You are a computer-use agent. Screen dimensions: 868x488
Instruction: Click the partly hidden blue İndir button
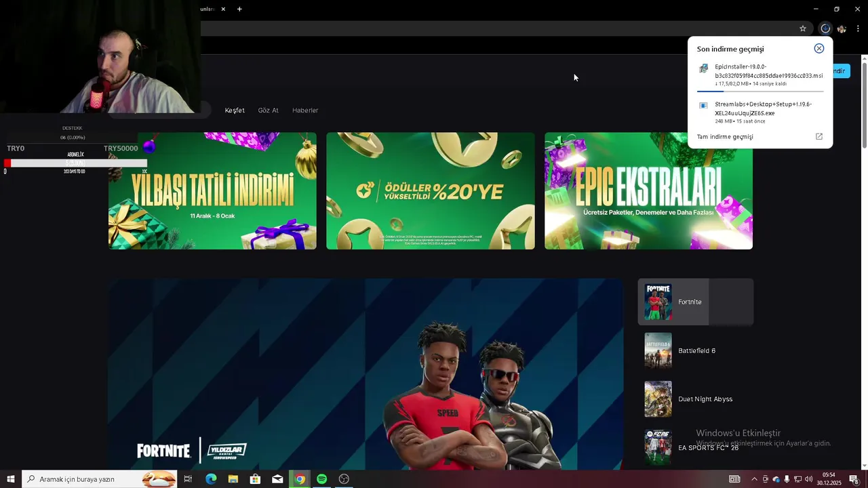[842, 70]
